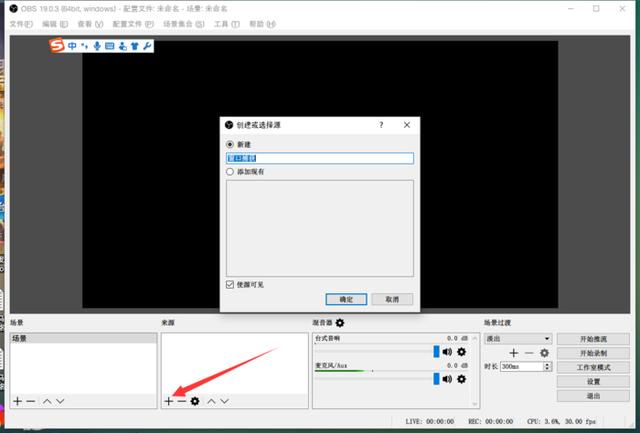Remove selected source with minus icon
This screenshot has height=433, width=640.
pos(182,401)
